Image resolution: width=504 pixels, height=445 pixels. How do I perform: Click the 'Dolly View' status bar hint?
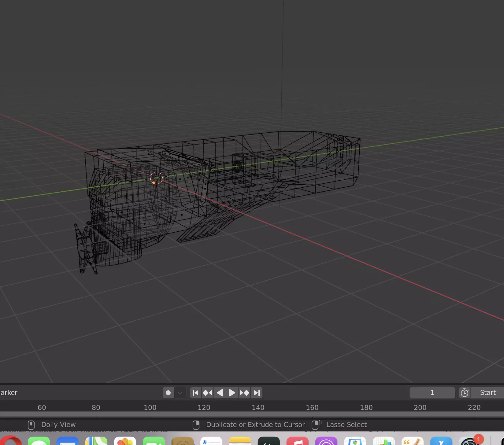(58, 425)
